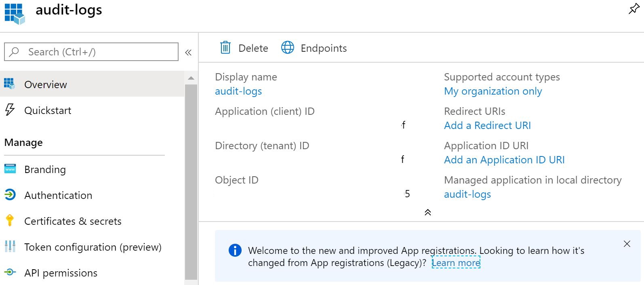Open Endpoints via the globe icon

pos(288,48)
